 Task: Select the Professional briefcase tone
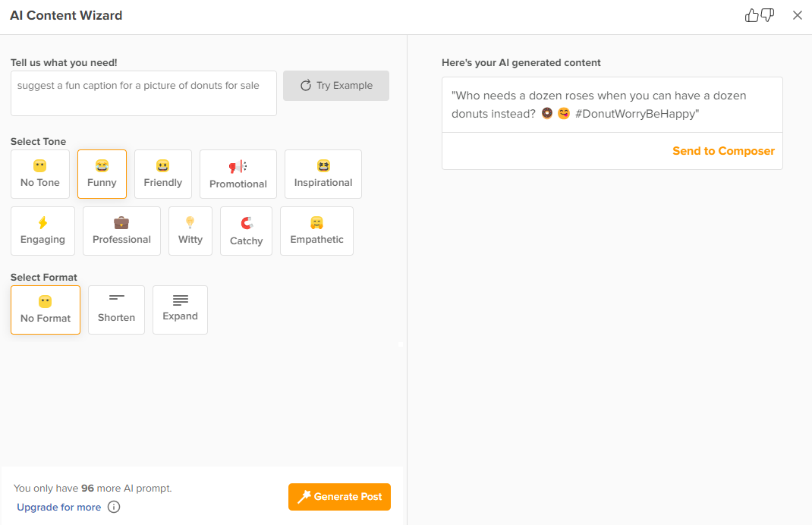pyautogui.click(x=121, y=231)
